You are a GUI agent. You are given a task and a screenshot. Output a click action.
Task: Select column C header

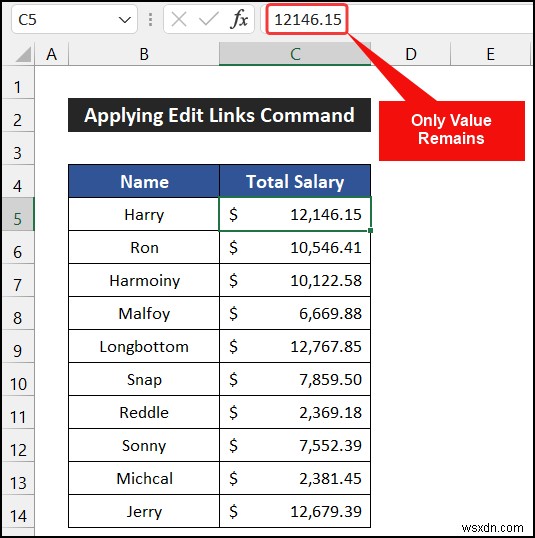pyautogui.click(x=295, y=54)
